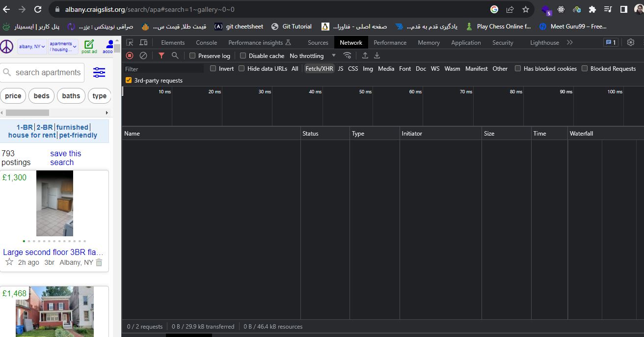Click the Craigslist peace sign logo

(6, 47)
